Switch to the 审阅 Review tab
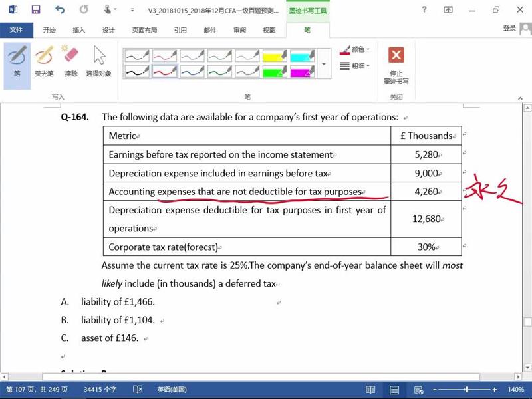Image resolution: width=532 pixels, height=399 pixels. [x=239, y=30]
